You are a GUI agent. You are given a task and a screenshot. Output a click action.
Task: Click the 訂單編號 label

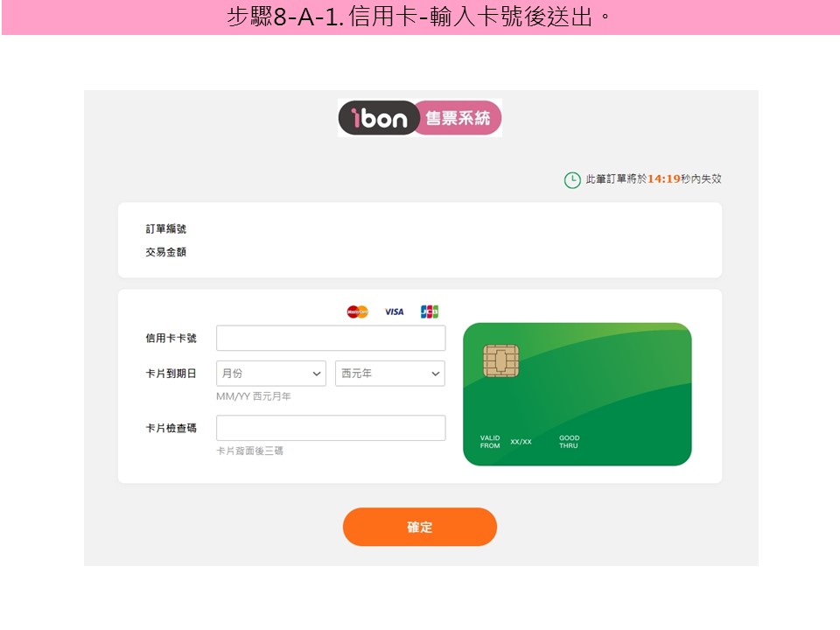click(x=165, y=228)
